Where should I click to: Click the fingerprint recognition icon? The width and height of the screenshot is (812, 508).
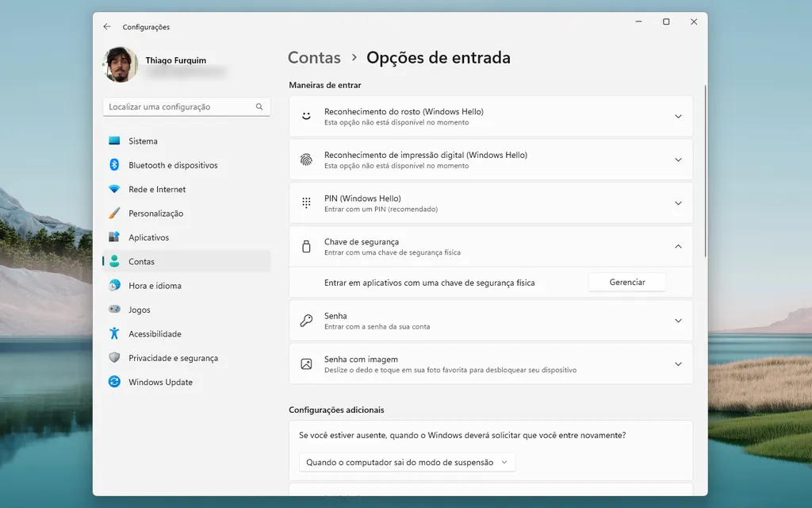coord(305,159)
